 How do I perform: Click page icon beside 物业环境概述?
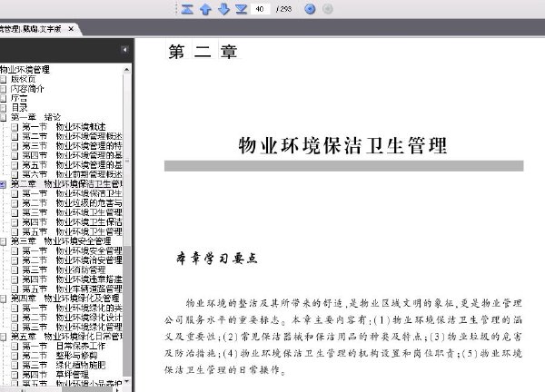tap(15, 127)
